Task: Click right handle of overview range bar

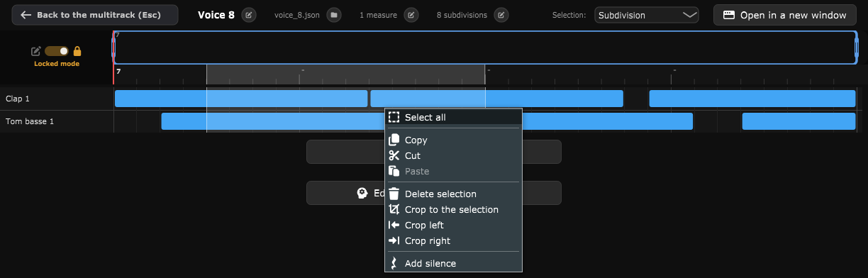Action: pyautogui.click(x=857, y=48)
